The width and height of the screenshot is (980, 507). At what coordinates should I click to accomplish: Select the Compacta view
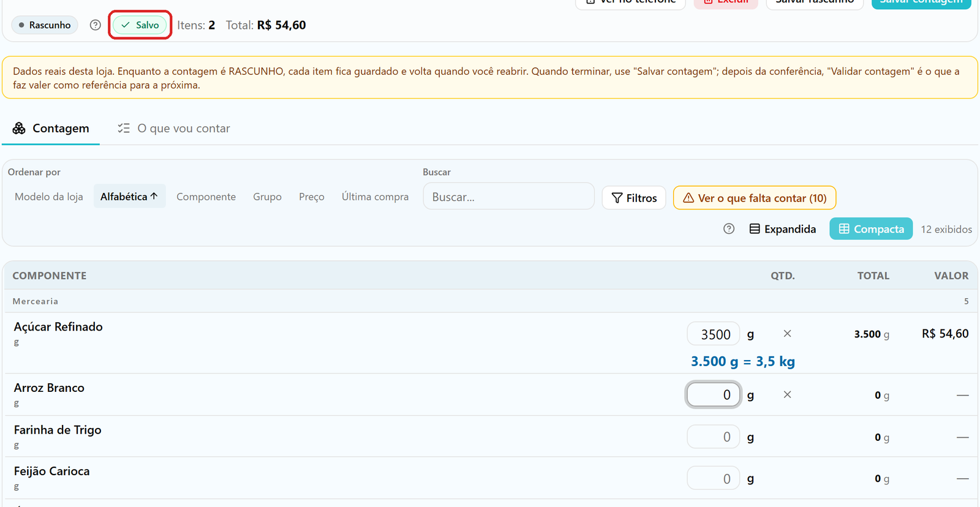click(871, 229)
